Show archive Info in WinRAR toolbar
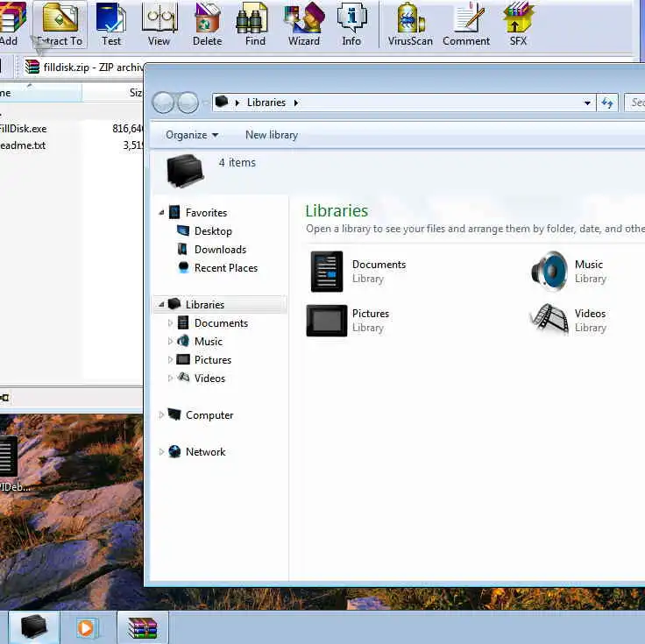This screenshot has width=645, height=644. 351,24
